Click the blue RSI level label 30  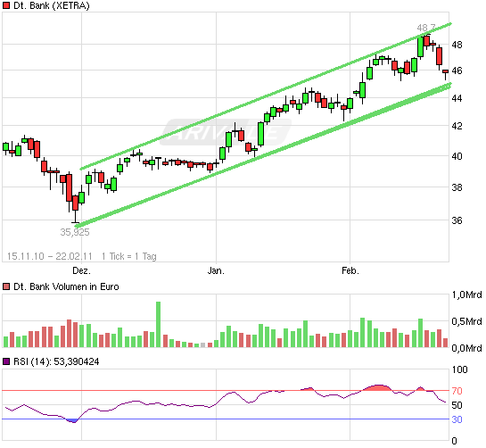pos(457,419)
